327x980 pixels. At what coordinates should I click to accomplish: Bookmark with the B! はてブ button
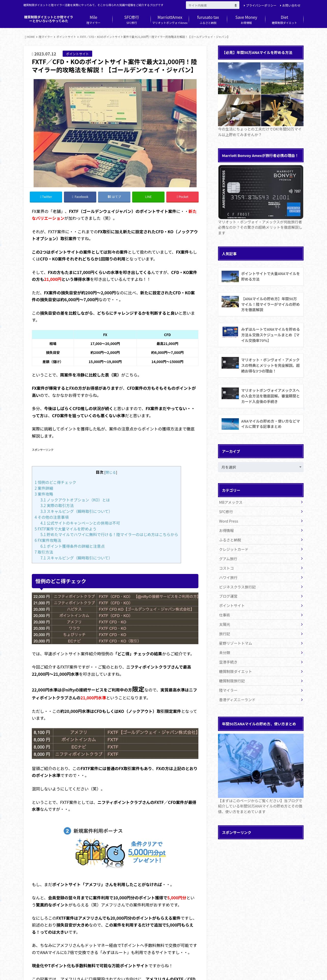(114, 197)
